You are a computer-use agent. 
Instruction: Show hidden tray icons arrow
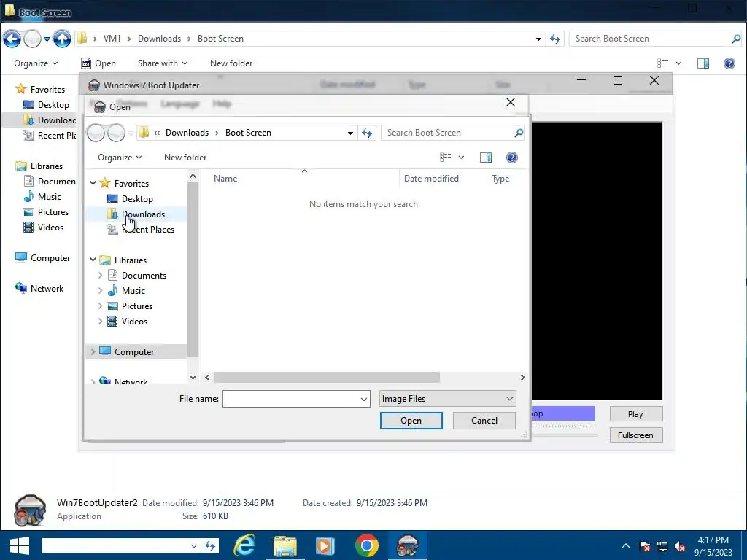625,546
